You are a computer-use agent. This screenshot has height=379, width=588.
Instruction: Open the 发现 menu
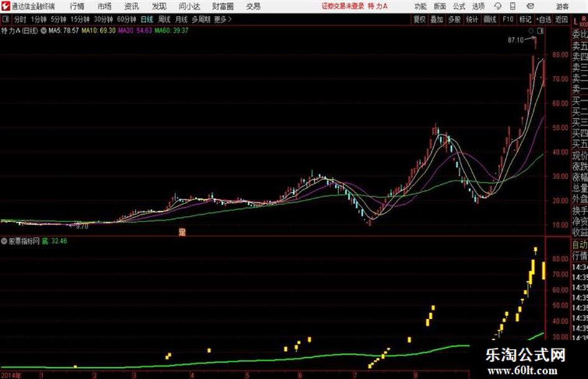(x=159, y=6)
